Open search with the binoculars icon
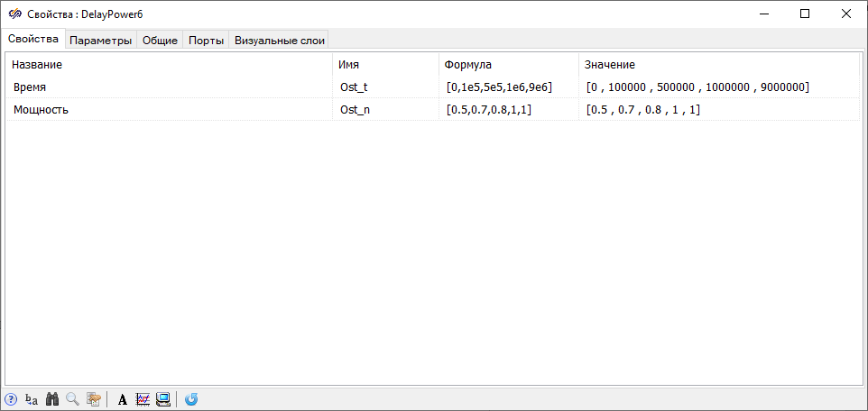 click(x=52, y=399)
